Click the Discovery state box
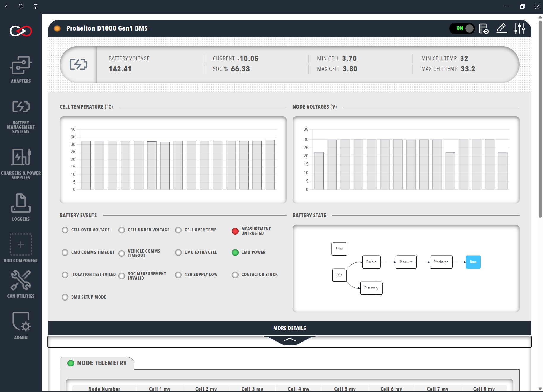Viewport: 543px width, 392px height. pyautogui.click(x=371, y=288)
